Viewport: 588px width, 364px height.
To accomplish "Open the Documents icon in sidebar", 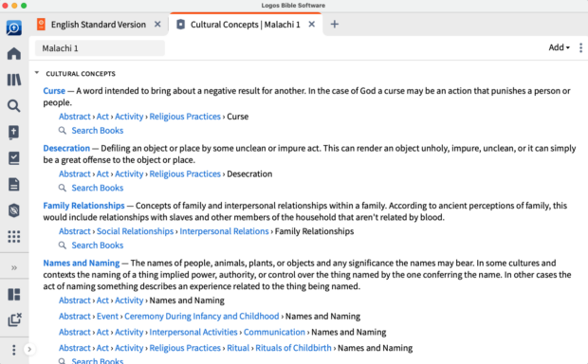I will [x=14, y=185].
